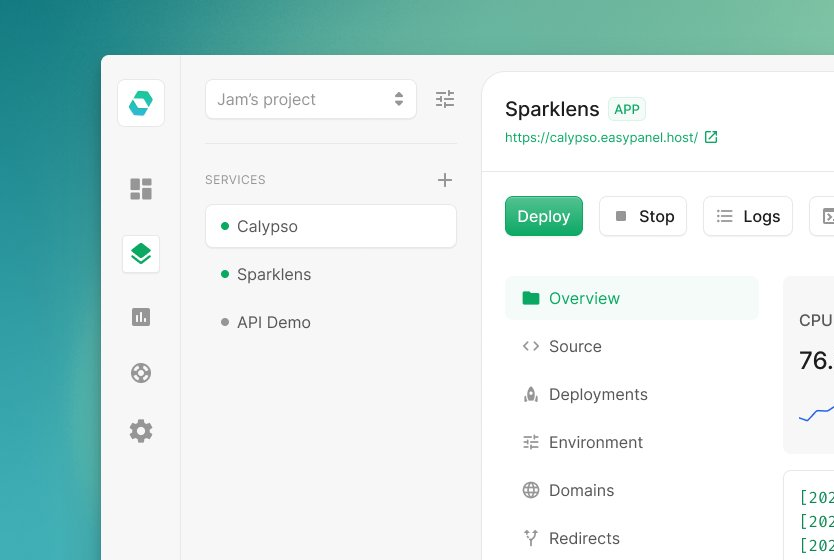The height and width of the screenshot is (560, 834).
Task: Click the Sparklens page title
Action: (552, 109)
